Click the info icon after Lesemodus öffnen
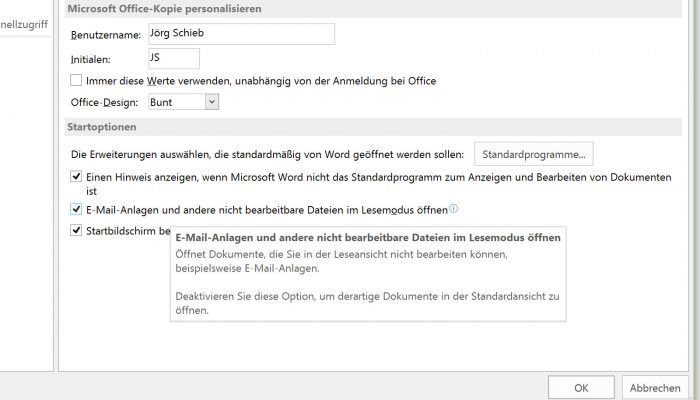Image resolution: width=700 pixels, height=400 pixels. (453, 208)
